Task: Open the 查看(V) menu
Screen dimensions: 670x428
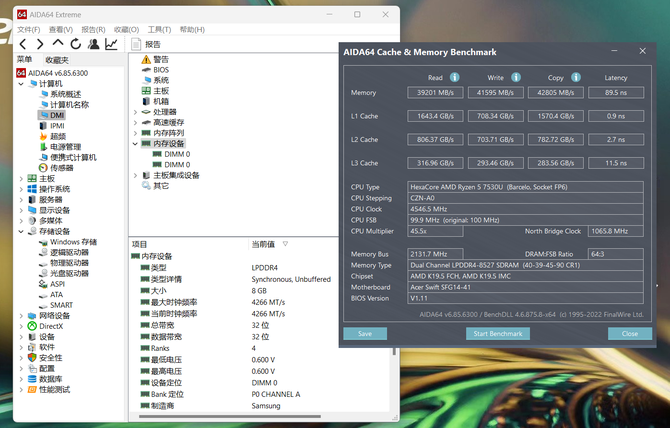Action: pyautogui.click(x=61, y=29)
